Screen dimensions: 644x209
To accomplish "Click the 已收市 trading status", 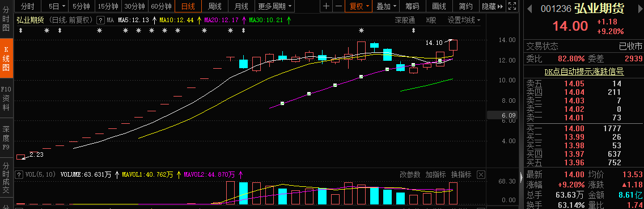I will pyautogui.click(x=630, y=46).
